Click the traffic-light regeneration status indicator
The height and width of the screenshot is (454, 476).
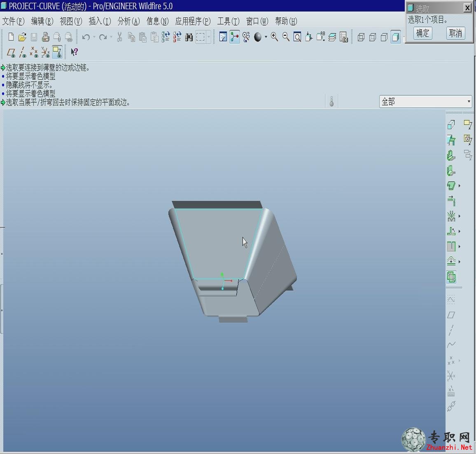coord(331,101)
